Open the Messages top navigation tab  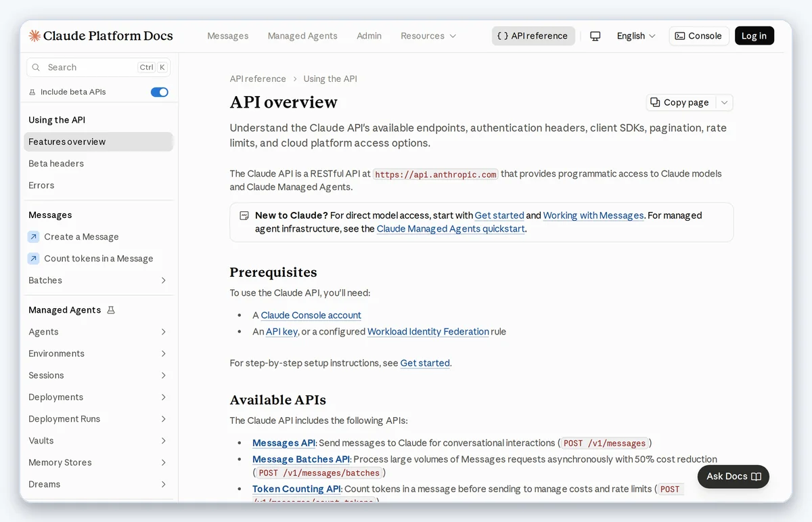[228, 36]
